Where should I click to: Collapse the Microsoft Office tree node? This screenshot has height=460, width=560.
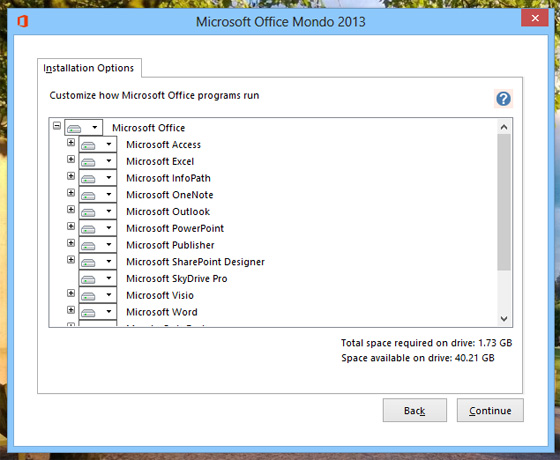point(57,126)
